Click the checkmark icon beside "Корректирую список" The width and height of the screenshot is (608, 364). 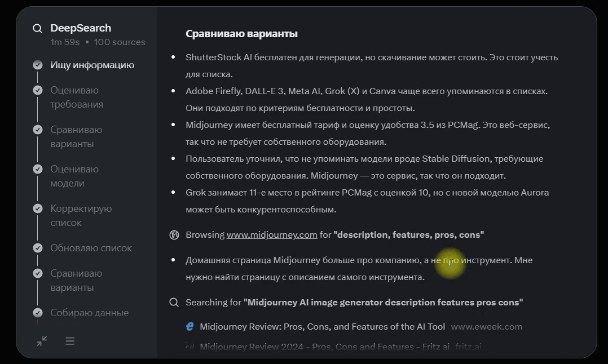pos(38,208)
